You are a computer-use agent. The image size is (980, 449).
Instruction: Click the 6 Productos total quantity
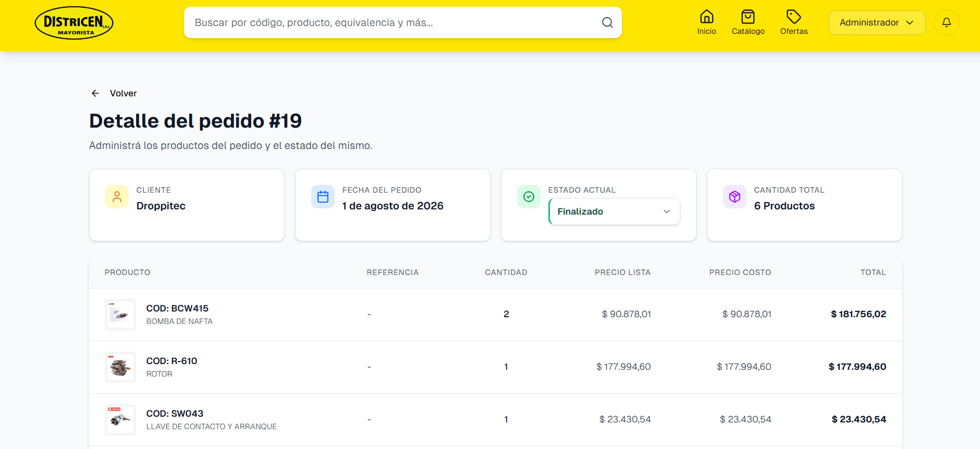click(785, 206)
